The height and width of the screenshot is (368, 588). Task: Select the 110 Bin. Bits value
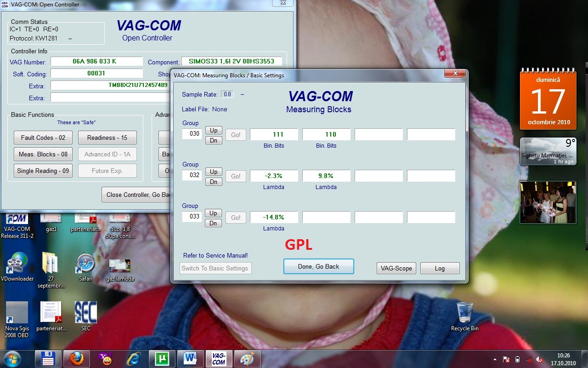click(326, 134)
